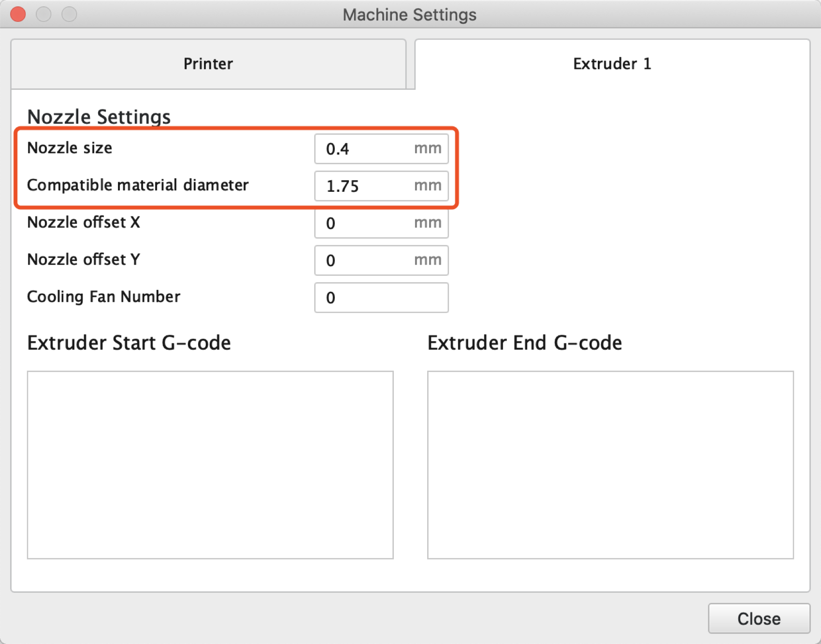Edit the Compatible material diameter field
Viewport: 821px width, 644px height.
[381, 186]
